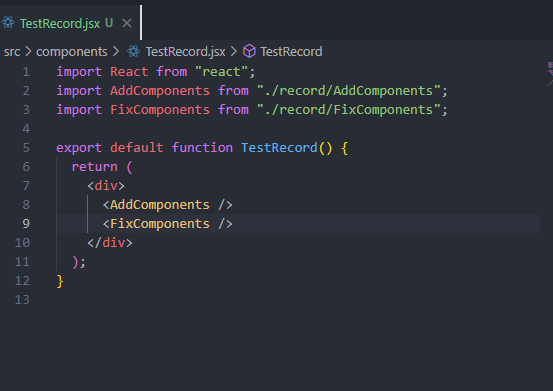Viewport: 553px width, 391px height.
Task: Open the src breadcrumb segment
Action: pyautogui.click(x=12, y=52)
